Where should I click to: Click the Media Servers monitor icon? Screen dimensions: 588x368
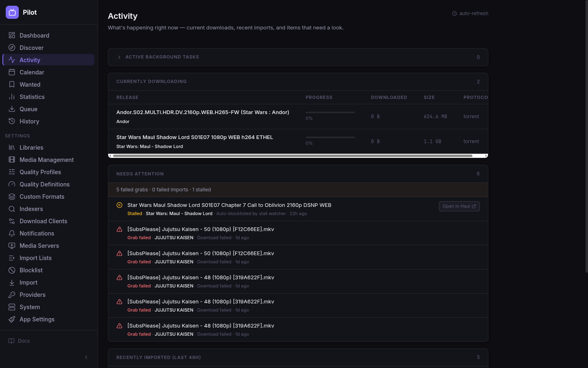point(12,246)
